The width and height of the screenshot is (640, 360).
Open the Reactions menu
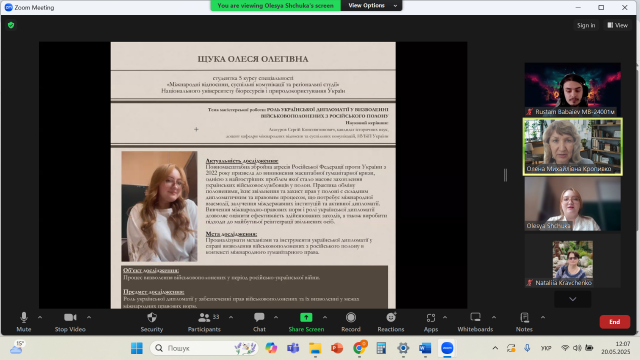click(x=391, y=322)
